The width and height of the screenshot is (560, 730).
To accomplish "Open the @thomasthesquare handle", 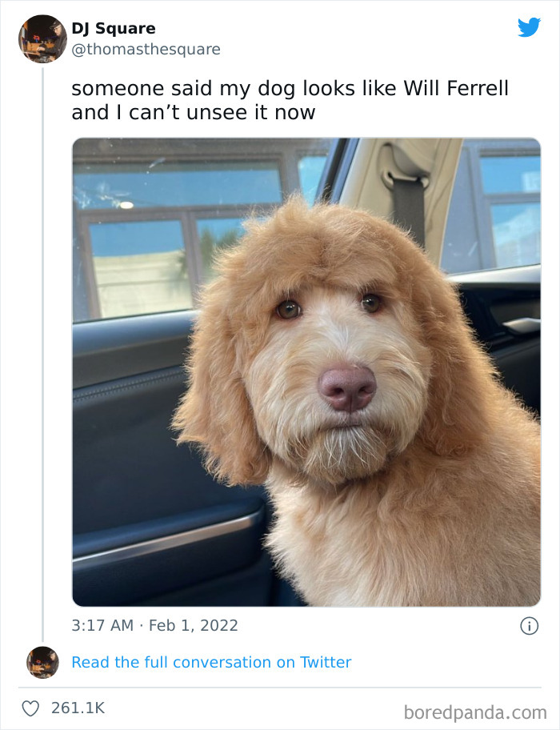I will click(146, 49).
